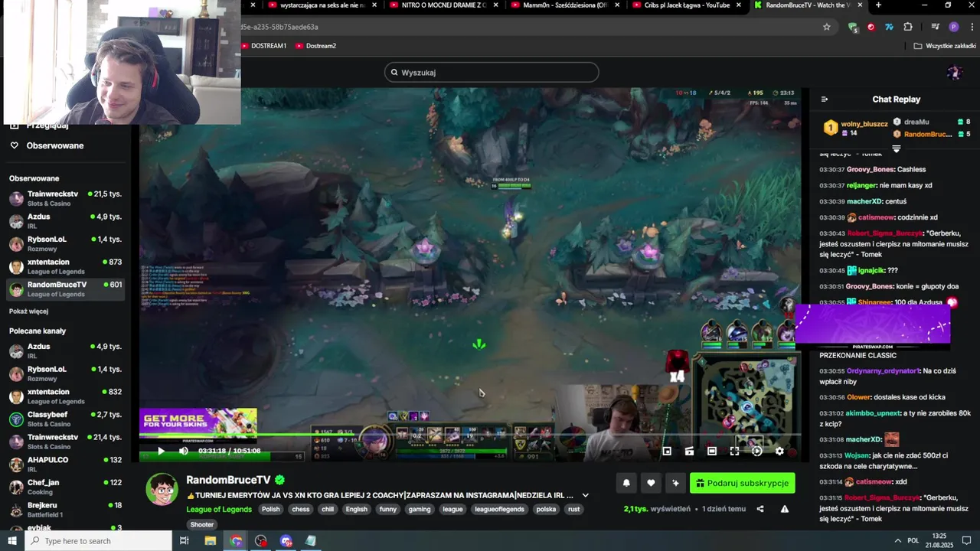Open a new browser tab
This screenshot has width=980, height=551.
pos(878,5)
